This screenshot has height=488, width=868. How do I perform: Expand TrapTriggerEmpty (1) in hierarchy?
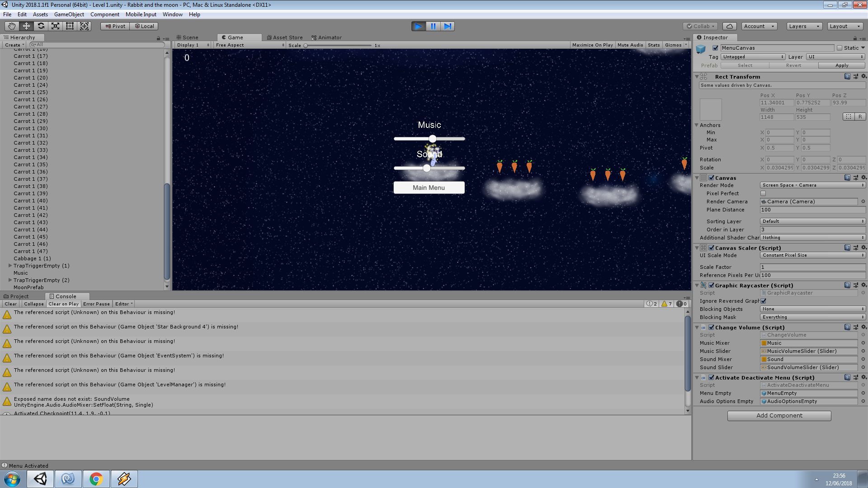[10, 266]
